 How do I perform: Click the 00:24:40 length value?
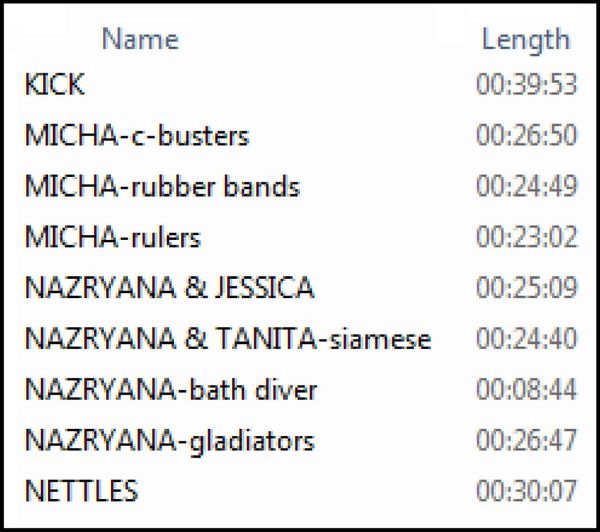(527, 338)
